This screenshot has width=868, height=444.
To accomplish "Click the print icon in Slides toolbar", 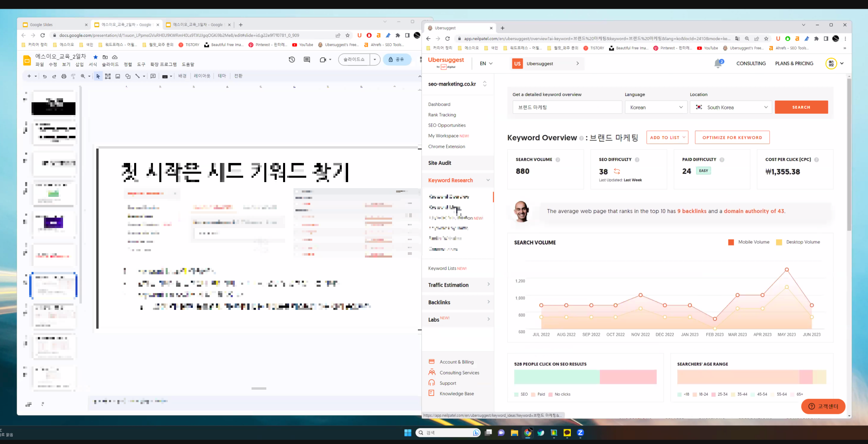I will (x=64, y=76).
